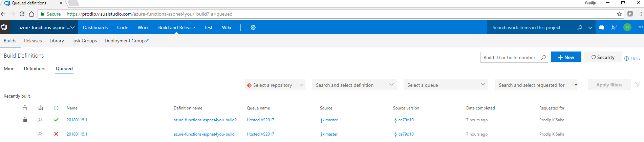Open the PS user profile avatar
The image size is (644, 142).
point(627,27)
